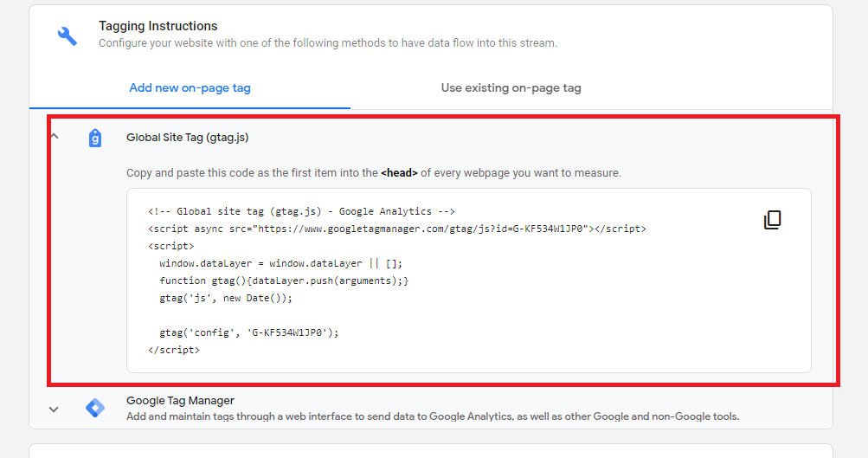Click the Global Site Tag (gtag.js) heading

(x=187, y=138)
